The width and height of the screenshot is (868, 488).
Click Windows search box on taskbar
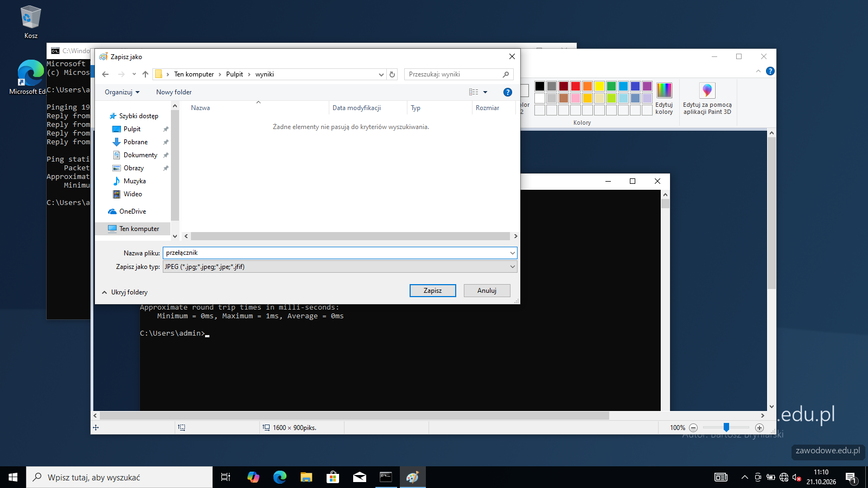(x=119, y=477)
